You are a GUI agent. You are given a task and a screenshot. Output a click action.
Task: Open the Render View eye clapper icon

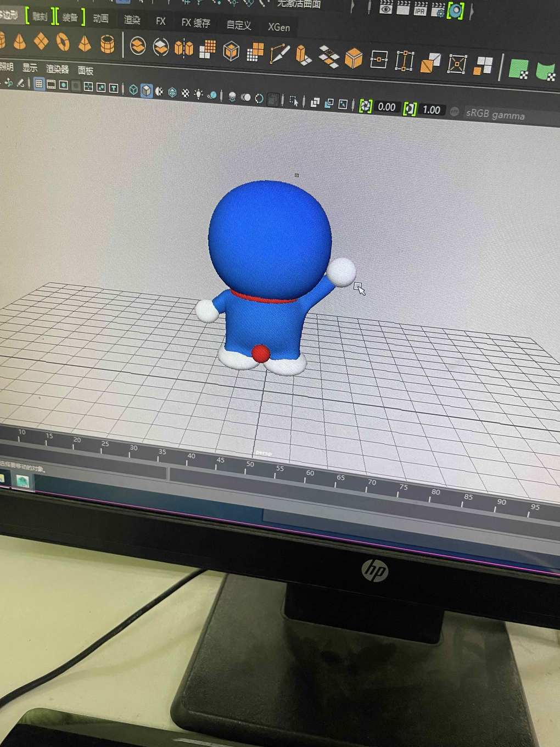[x=386, y=7]
